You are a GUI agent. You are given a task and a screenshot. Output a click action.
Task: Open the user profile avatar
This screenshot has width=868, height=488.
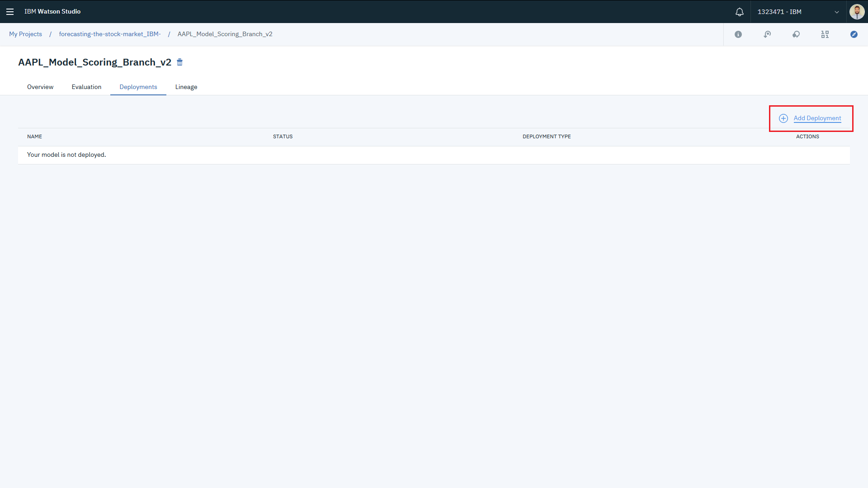857,12
